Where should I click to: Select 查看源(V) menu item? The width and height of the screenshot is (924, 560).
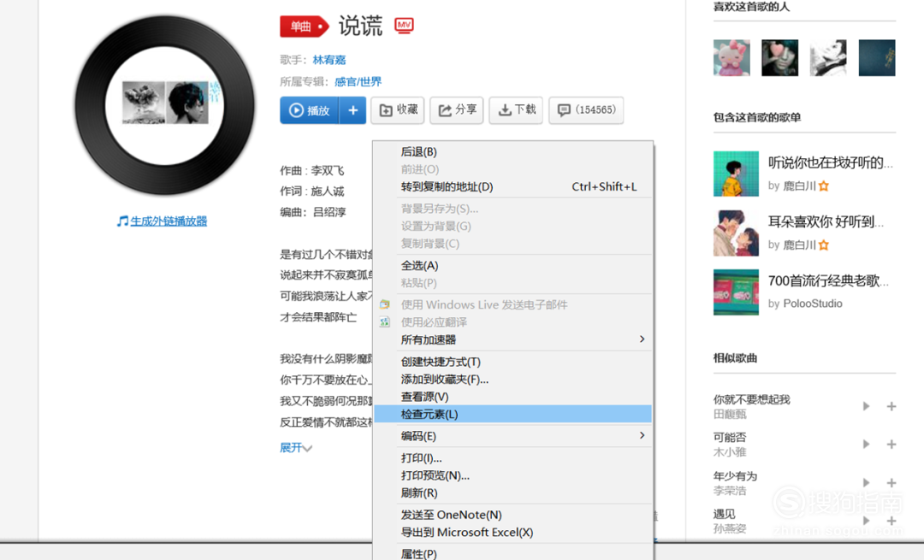coord(512,397)
